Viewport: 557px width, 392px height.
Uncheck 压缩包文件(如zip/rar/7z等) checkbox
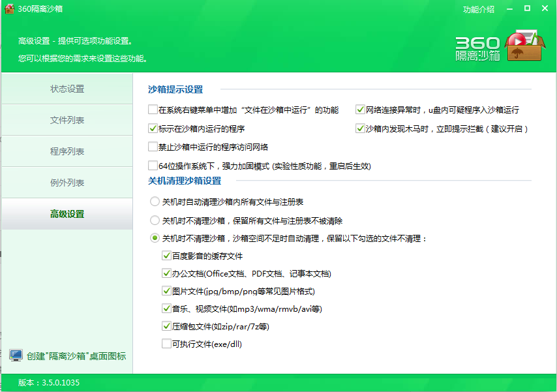tap(166, 325)
